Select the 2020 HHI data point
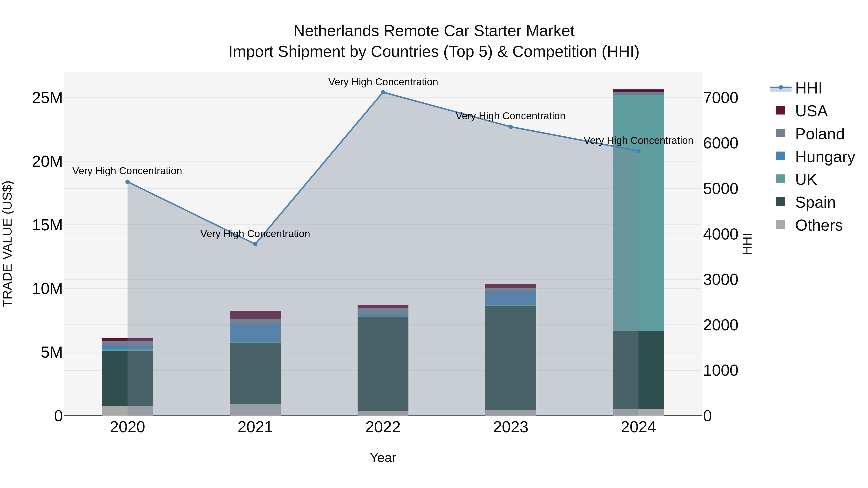 (x=127, y=182)
